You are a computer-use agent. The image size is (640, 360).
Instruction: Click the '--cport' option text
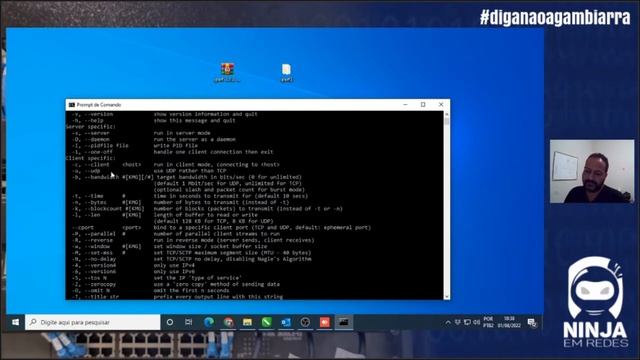(x=83, y=228)
